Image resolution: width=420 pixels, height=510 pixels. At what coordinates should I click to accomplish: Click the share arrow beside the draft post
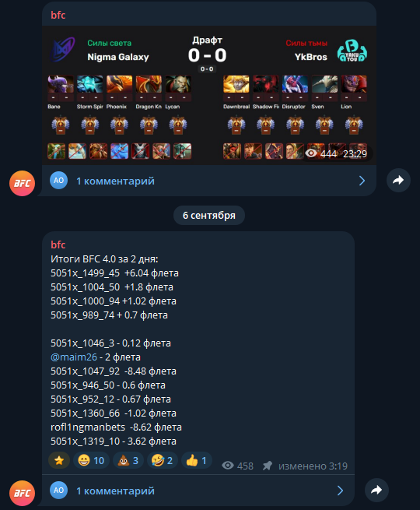point(398,180)
